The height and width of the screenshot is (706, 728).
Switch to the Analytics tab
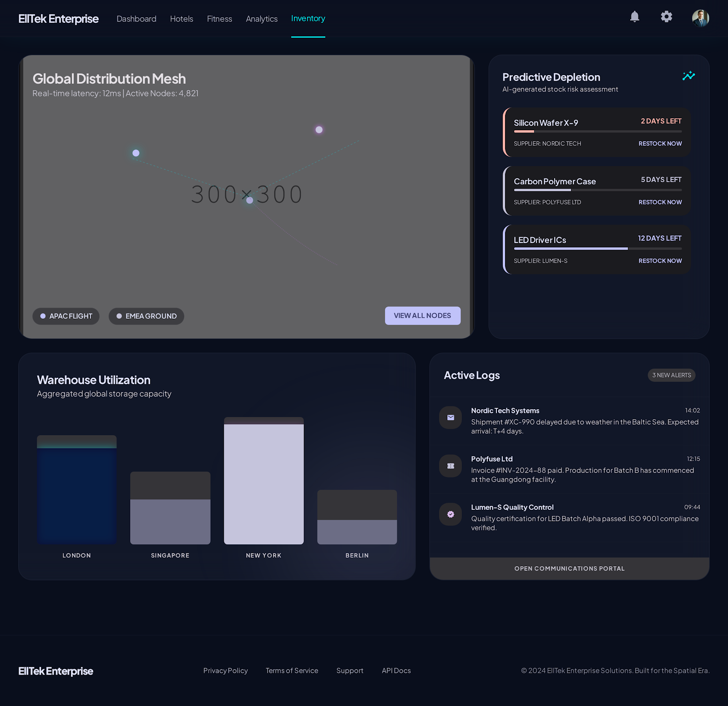tap(262, 19)
